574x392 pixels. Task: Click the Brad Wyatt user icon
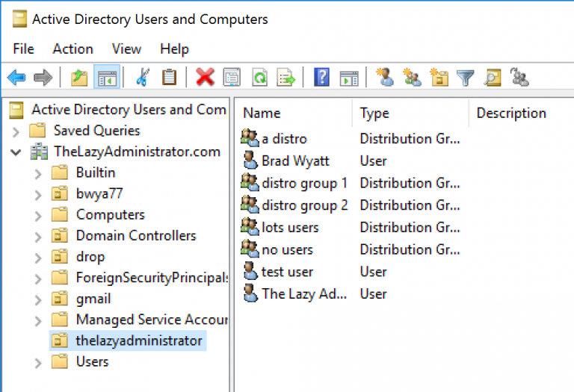(x=250, y=161)
